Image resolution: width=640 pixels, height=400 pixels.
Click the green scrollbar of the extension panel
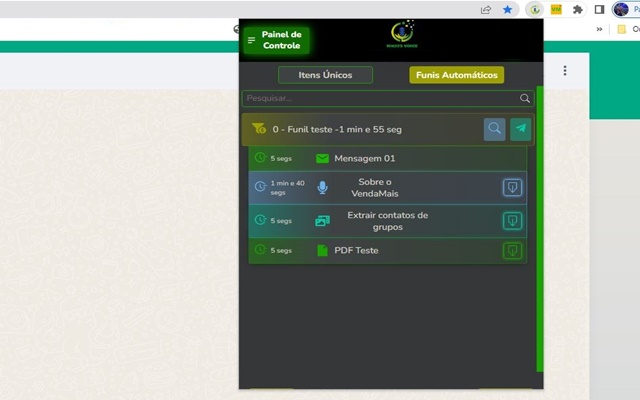540,229
